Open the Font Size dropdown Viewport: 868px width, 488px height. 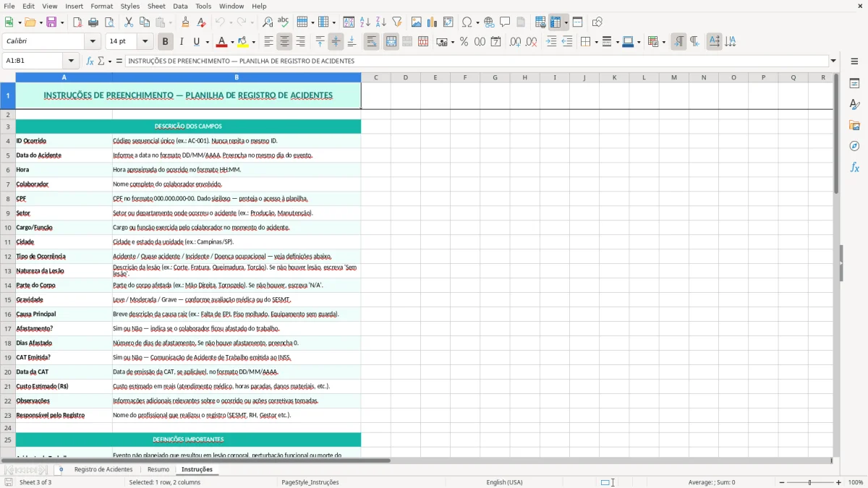[x=145, y=42]
